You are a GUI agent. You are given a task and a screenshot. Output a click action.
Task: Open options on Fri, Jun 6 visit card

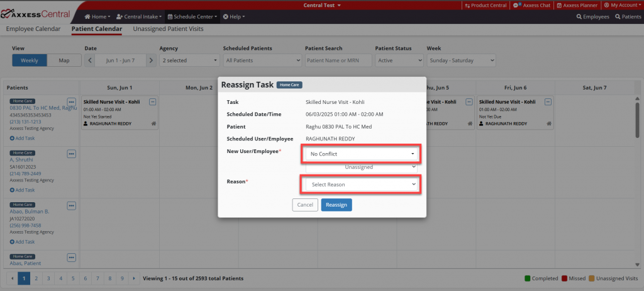click(548, 101)
